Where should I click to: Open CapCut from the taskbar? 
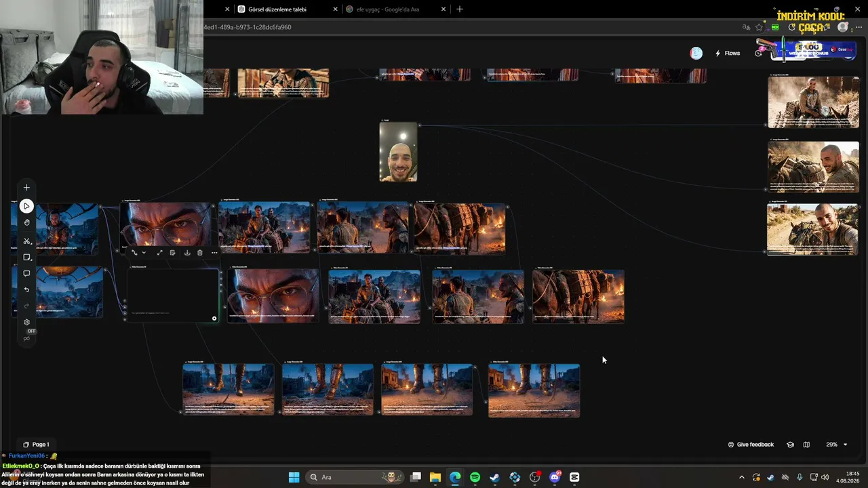coord(575,477)
